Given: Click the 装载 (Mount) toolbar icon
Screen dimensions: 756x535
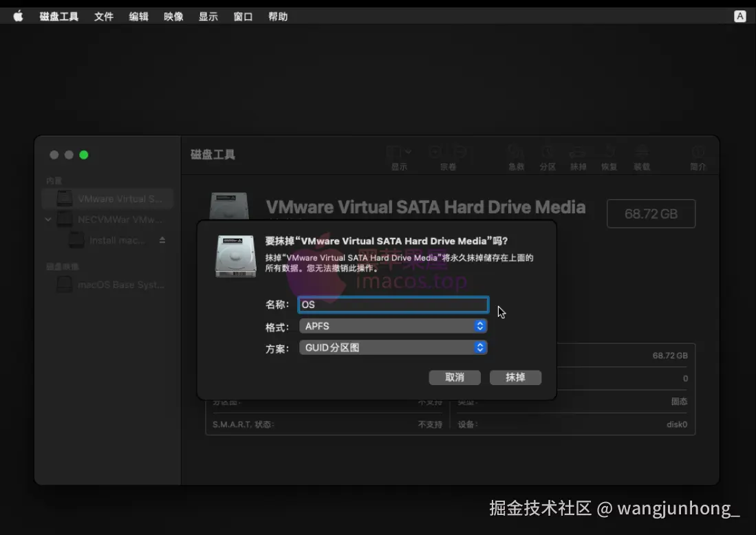Looking at the screenshot, I should [x=641, y=155].
